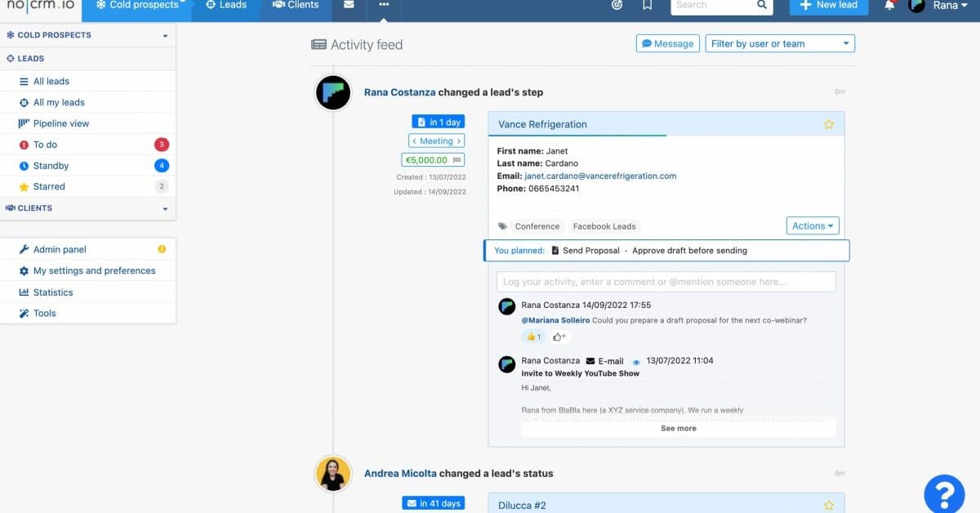Click Andrea Micolta's avatar
This screenshot has height=513, width=980.
(x=333, y=473)
